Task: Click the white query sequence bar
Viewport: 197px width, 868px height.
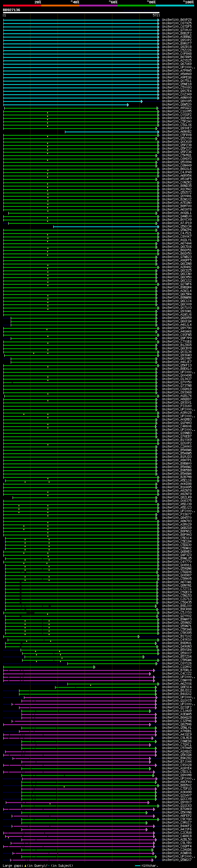Action: [x=81, y=13]
